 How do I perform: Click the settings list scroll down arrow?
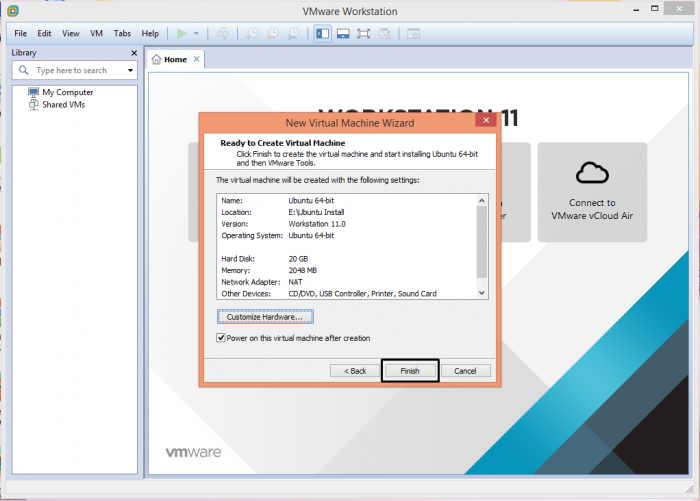482,293
